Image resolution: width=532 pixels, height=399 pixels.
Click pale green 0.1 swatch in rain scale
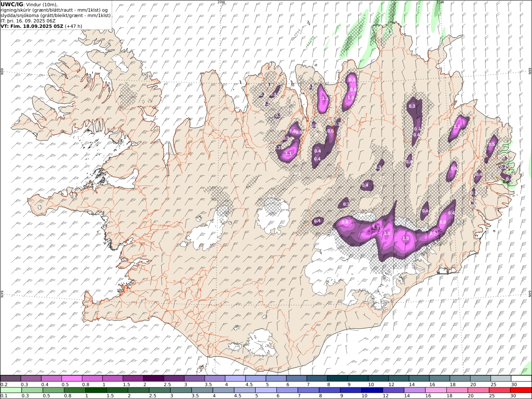11,390
